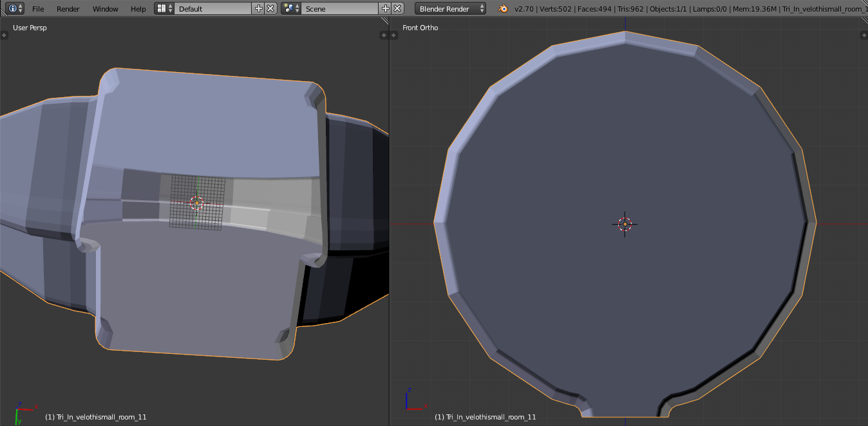Viewport: 868px width, 426px height.
Task: Open the screen layout browse selector
Action: click(164, 8)
